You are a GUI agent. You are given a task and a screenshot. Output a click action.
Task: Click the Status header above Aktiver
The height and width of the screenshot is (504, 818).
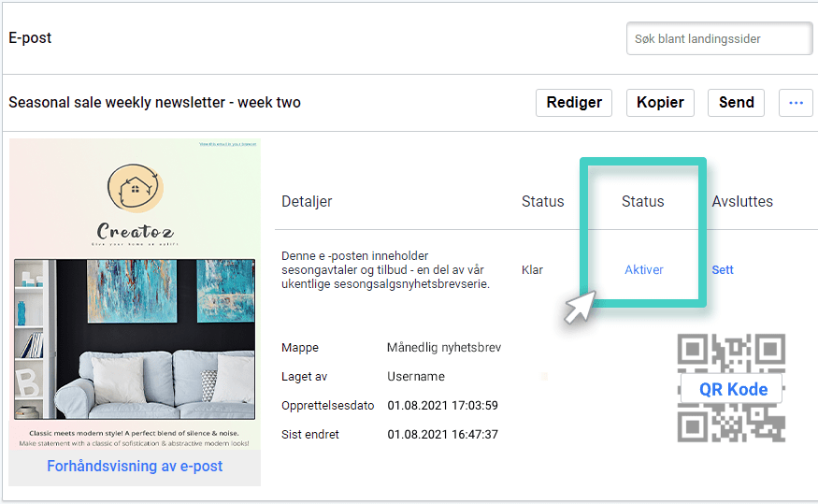[x=643, y=201]
